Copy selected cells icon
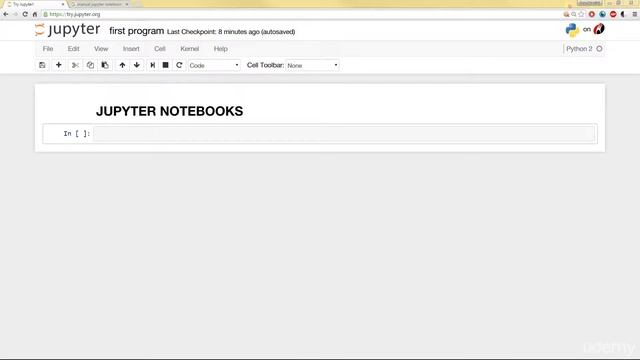 (x=90, y=65)
